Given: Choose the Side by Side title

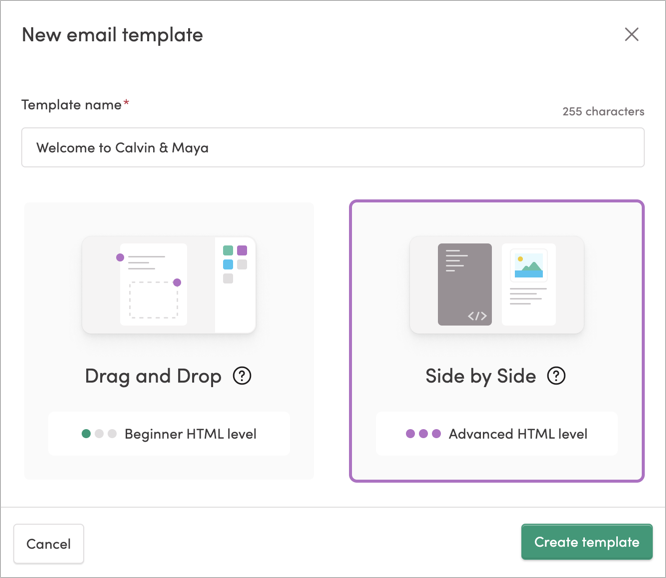Looking at the screenshot, I should (480, 376).
